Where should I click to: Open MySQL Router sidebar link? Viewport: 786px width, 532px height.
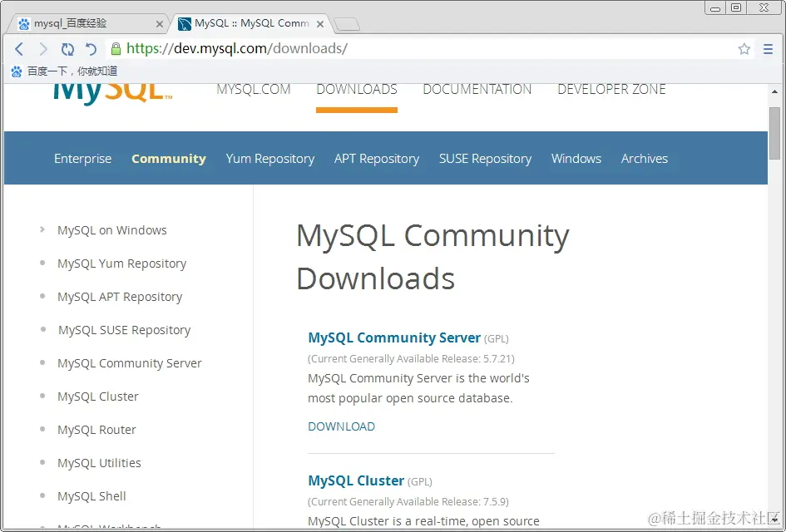(x=96, y=430)
